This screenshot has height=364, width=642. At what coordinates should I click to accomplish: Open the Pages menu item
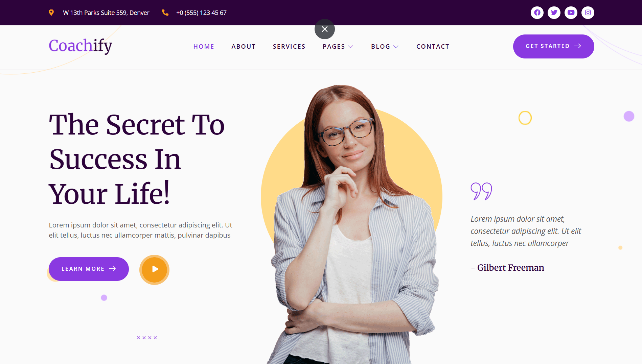coord(334,47)
